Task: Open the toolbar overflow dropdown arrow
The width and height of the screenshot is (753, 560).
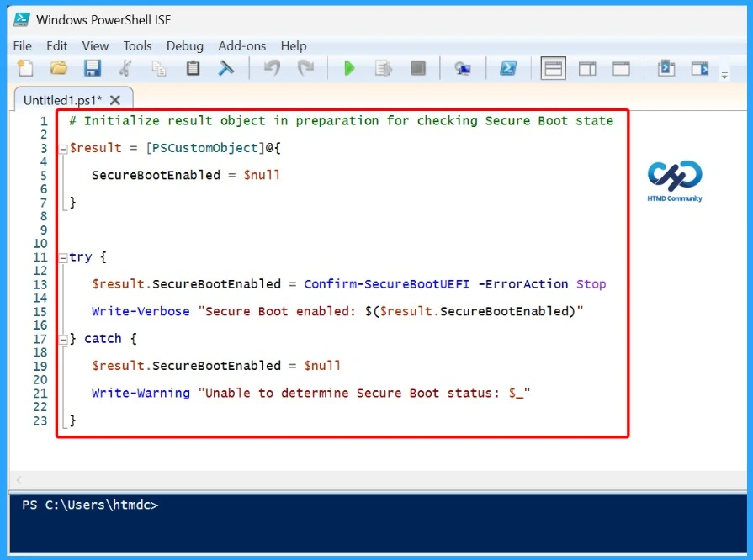Action: point(725,76)
